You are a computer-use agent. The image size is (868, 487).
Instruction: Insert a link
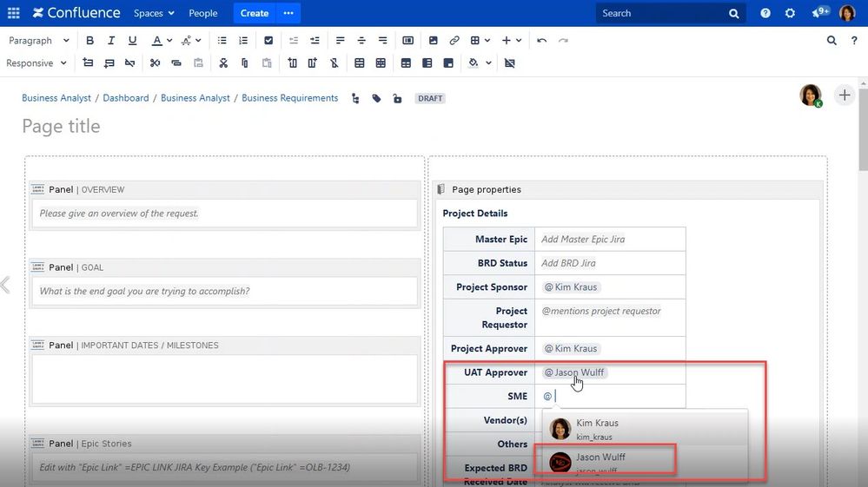click(454, 40)
